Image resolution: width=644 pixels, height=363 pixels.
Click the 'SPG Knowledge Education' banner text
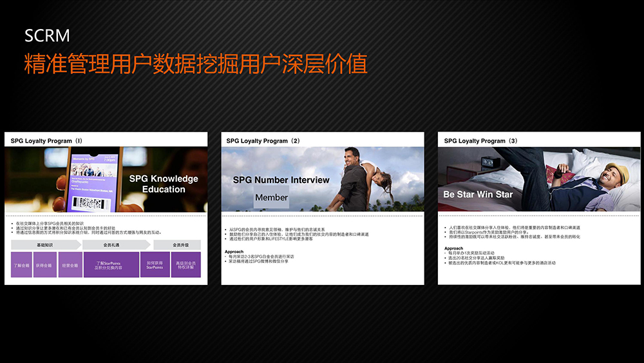tap(164, 184)
